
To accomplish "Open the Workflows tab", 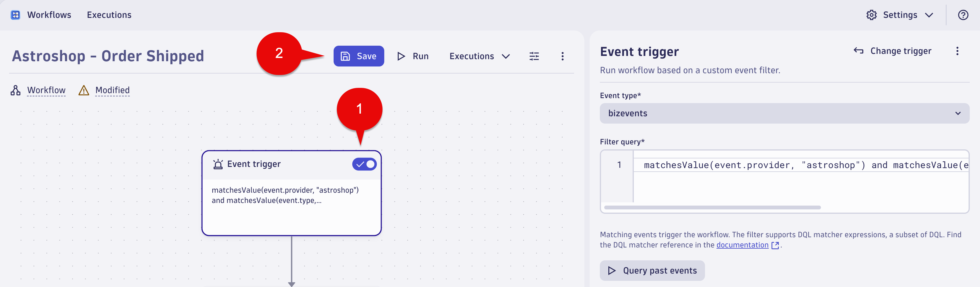I will [49, 15].
